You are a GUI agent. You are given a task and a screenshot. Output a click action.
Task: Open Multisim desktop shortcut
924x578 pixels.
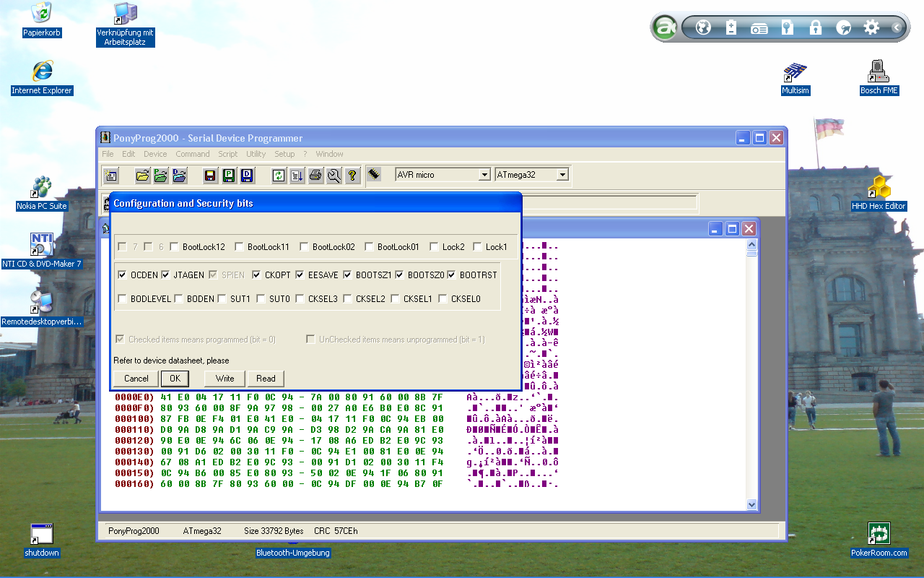click(x=795, y=78)
